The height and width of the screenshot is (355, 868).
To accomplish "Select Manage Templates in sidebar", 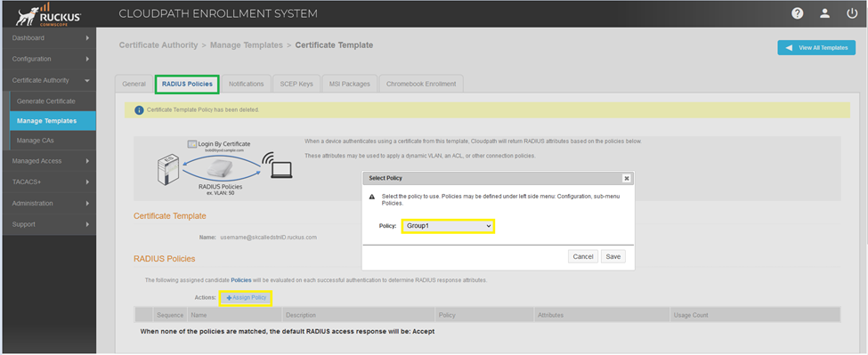I will pyautogui.click(x=53, y=120).
